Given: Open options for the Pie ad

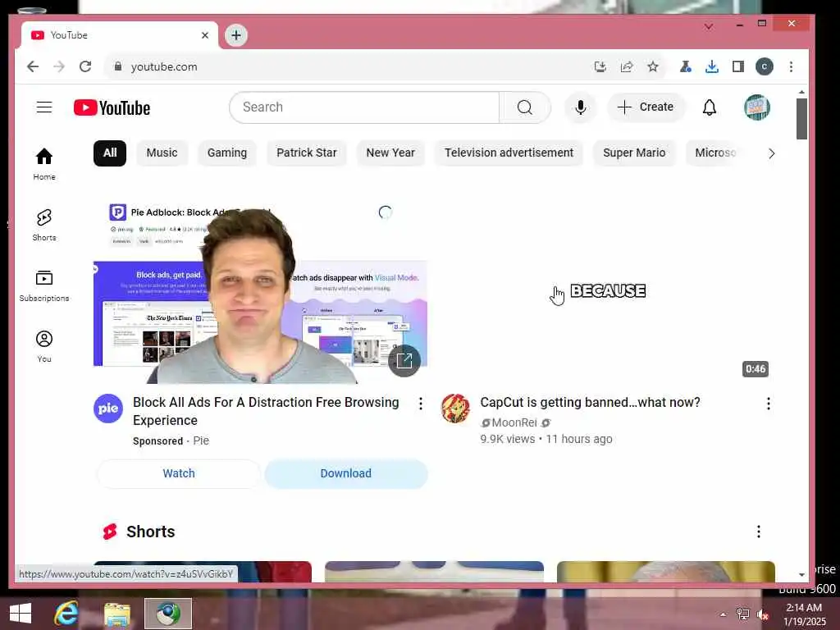Looking at the screenshot, I should click(x=421, y=404).
